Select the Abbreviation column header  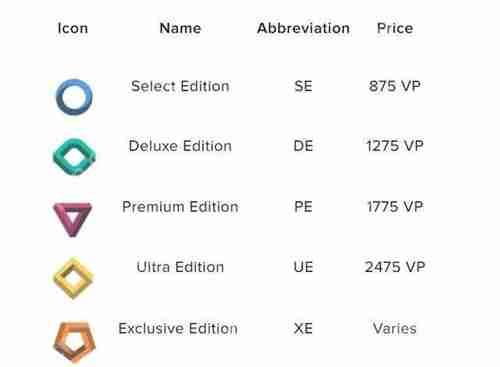coord(303,28)
